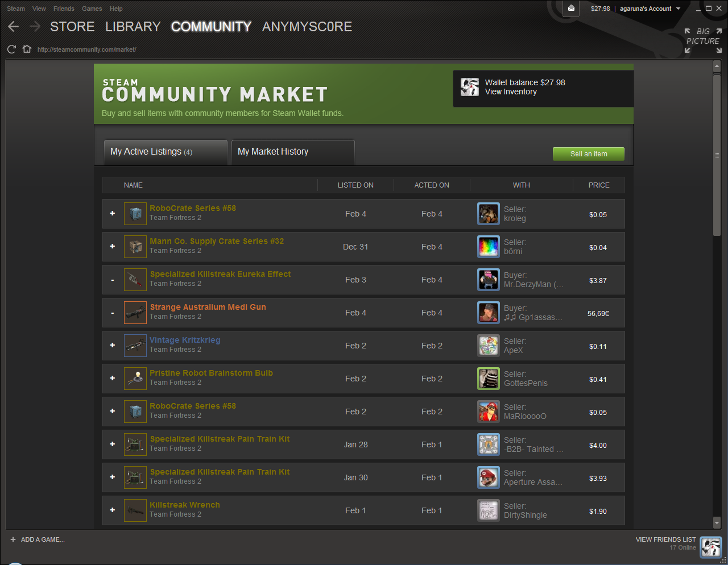Screen dimensions: 728x565
Task: Go to the COMMUNITY section
Action: pos(211,27)
